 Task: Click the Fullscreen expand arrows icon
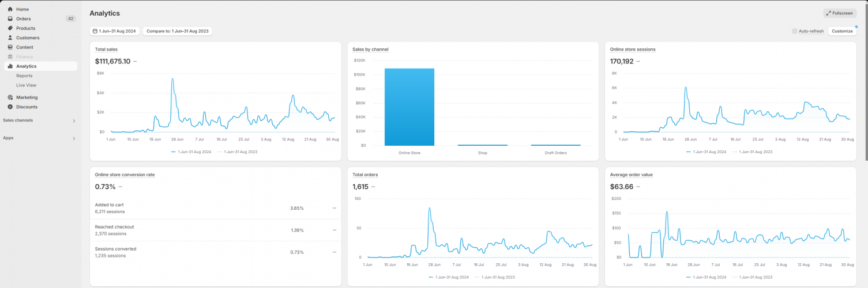(x=829, y=13)
